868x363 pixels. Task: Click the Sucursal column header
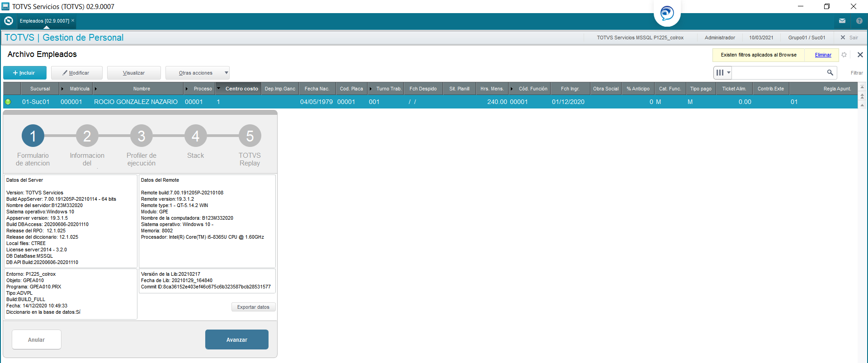(x=40, y=89)
